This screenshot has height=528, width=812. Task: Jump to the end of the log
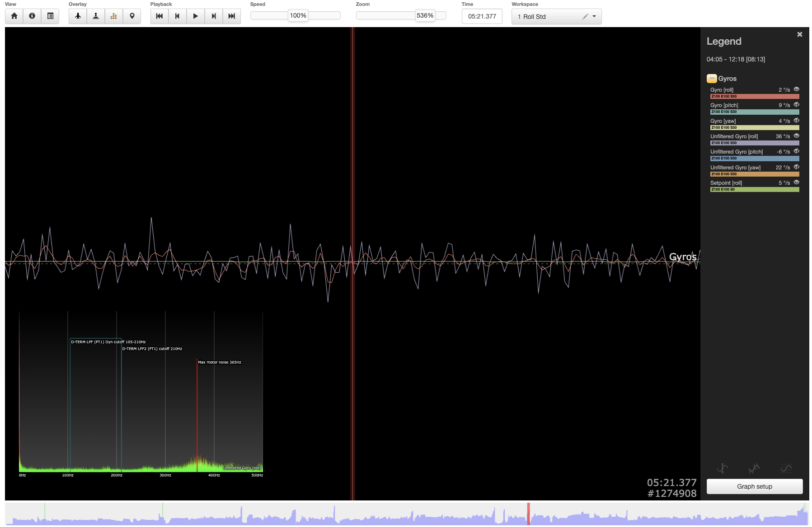231,16
